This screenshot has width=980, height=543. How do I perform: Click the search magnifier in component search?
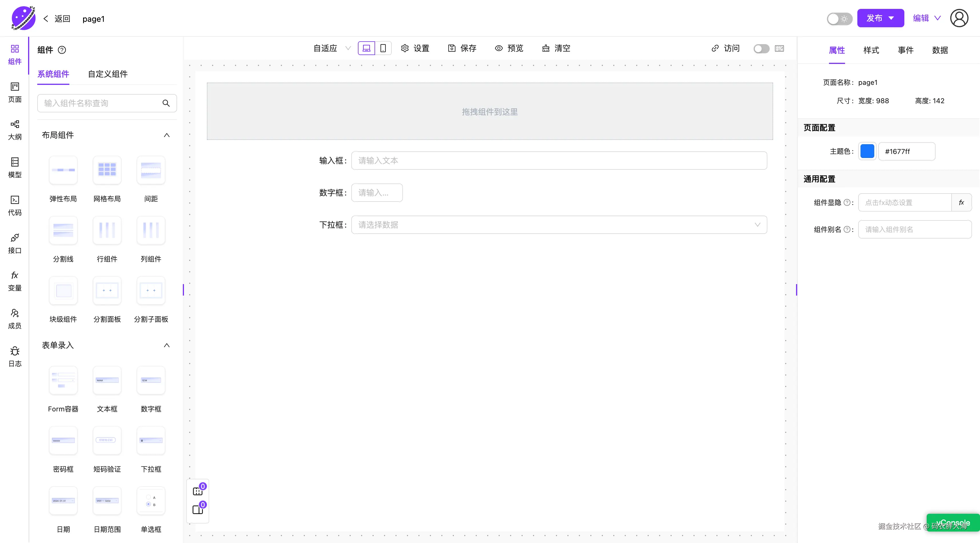(166, 103)
